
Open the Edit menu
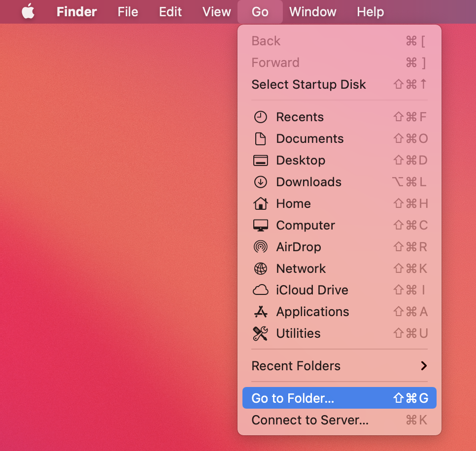(170, 12)
